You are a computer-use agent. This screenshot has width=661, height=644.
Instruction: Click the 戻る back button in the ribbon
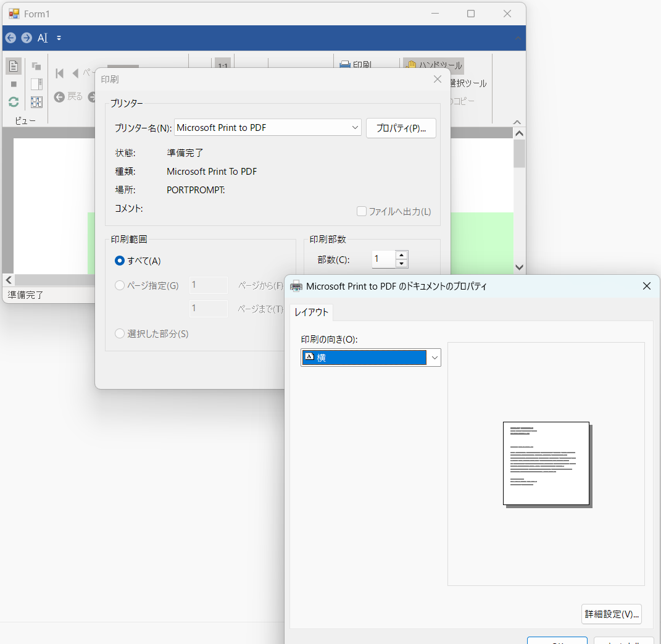[69, 97]
